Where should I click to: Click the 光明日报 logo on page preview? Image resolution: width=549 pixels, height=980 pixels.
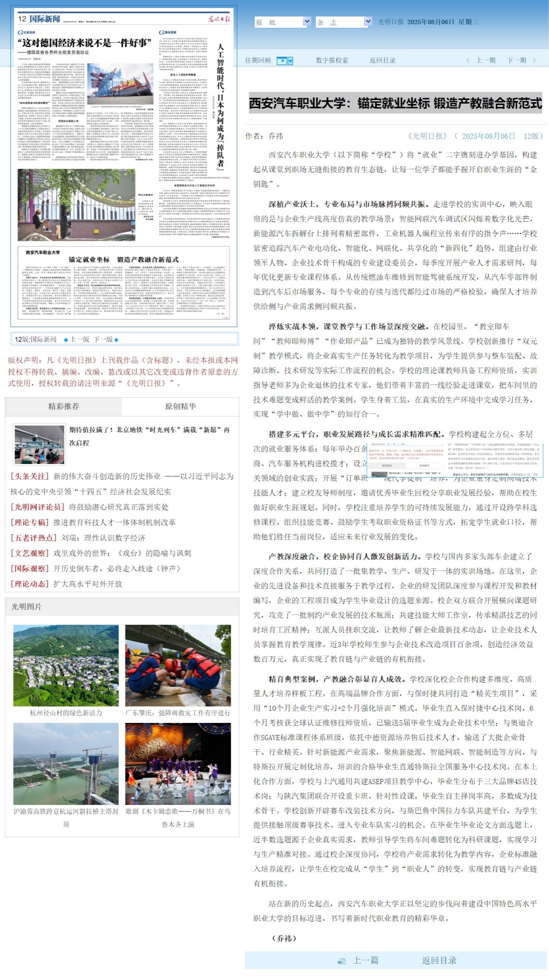click(220, 19)
